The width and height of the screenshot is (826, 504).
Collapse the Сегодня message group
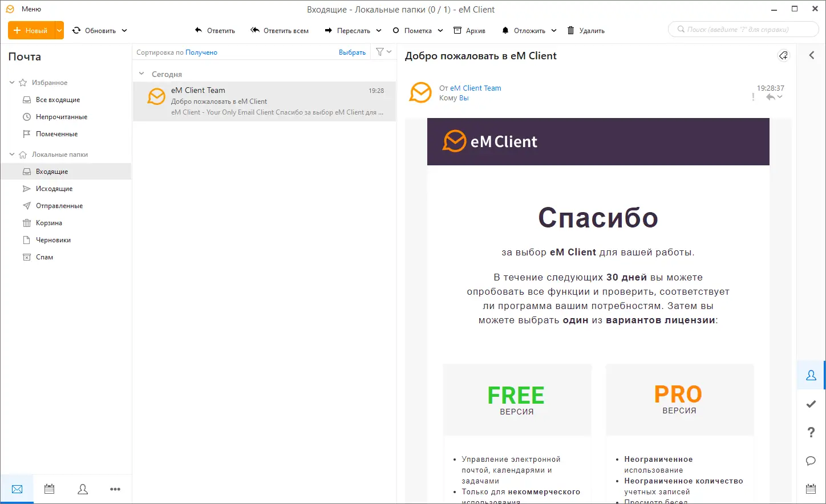(x=141, y=74)
